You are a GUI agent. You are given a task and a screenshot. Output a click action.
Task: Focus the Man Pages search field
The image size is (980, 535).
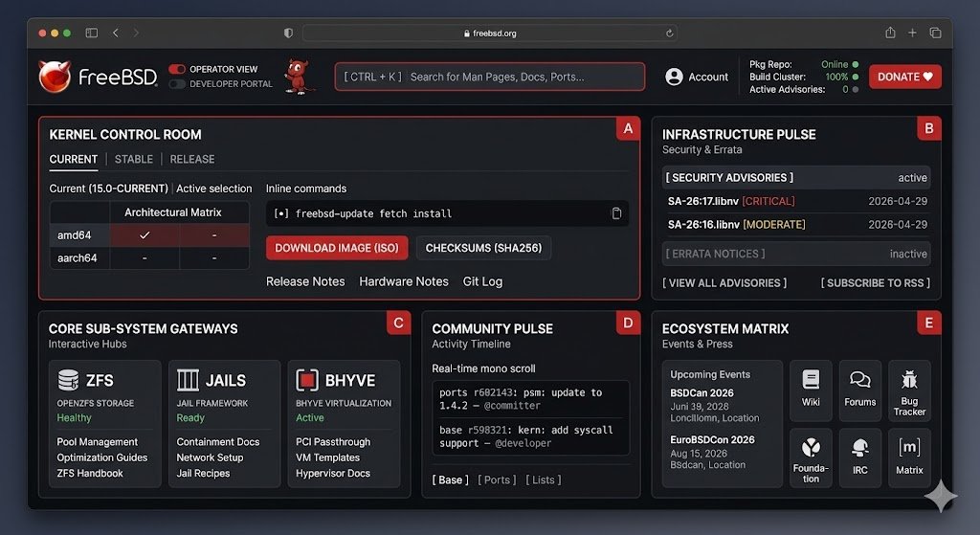pyautogui.click(x=489, y=77)
